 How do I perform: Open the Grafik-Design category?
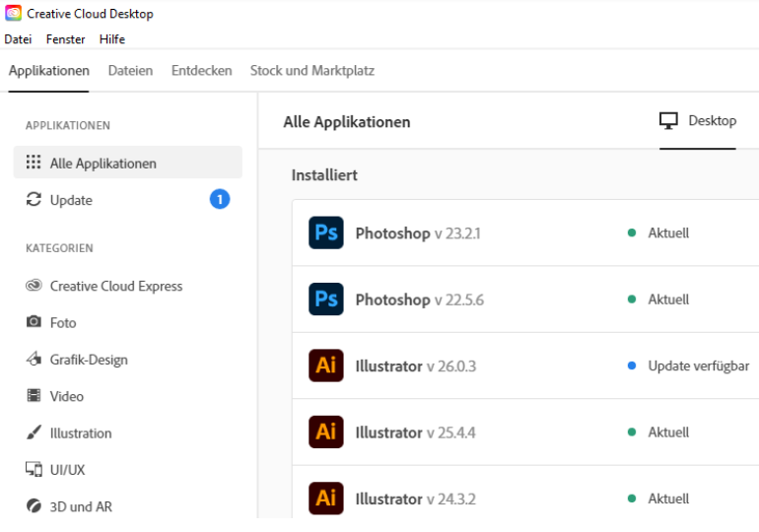click(88, 360)
